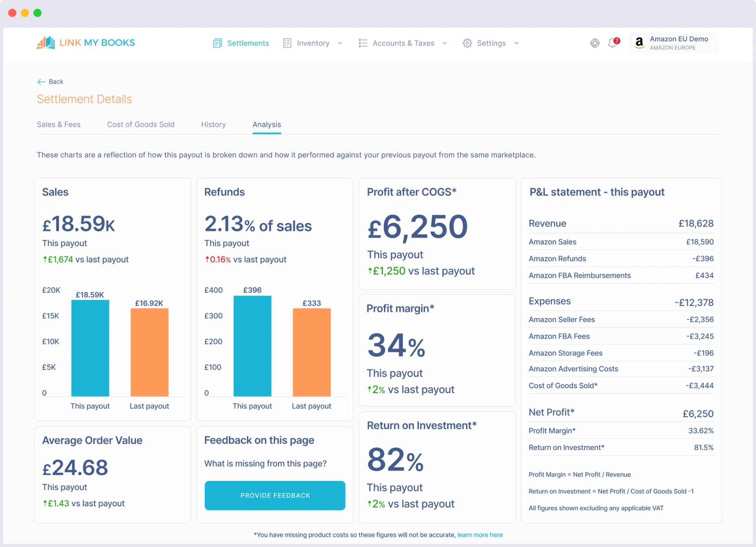Viewport: 756px width, 547px height.
Task: Select the Analysis tab
Action: pos(267,124)
